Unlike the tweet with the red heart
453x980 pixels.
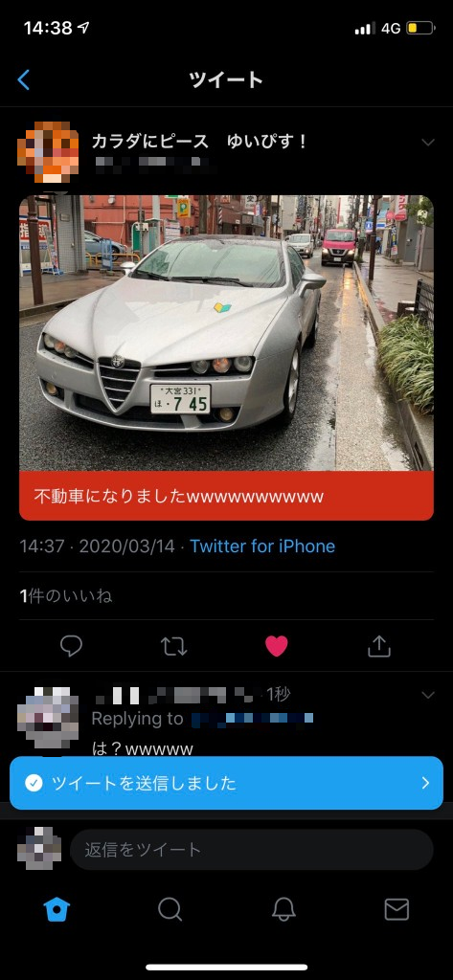coord(276,646)
